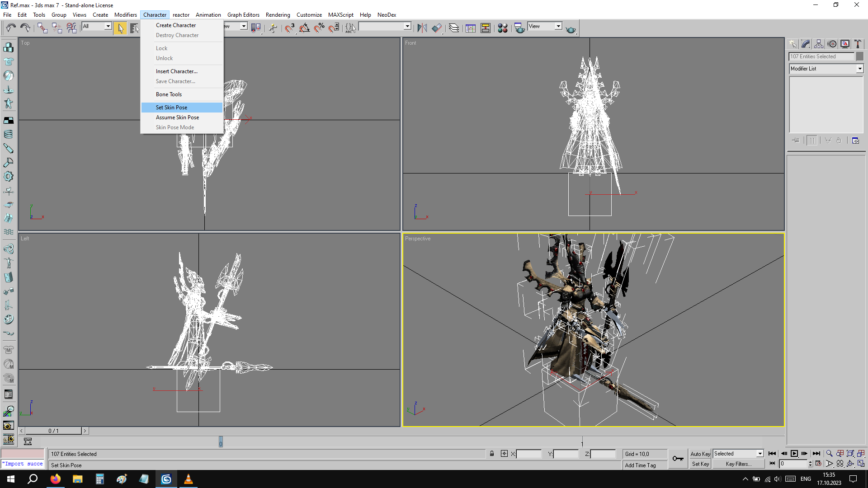This screenshot has width=868, height=488.
Task: Open the Graph Editors menu
Action: pos(243,15)
